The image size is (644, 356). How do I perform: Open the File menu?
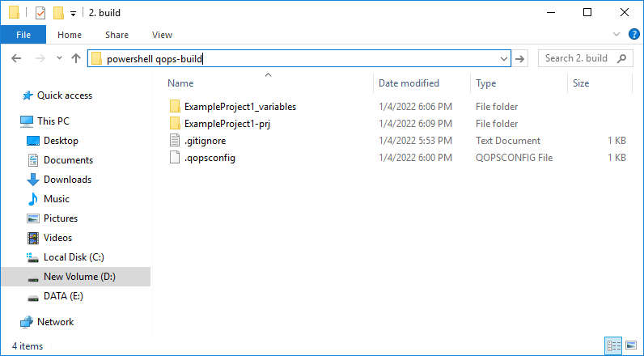click(23, 35)
